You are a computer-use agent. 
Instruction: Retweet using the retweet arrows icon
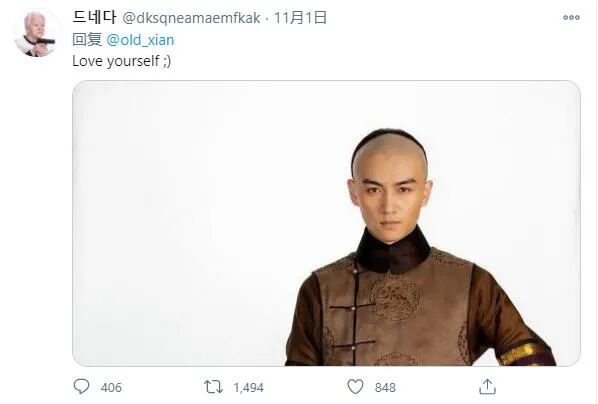[213, 387]
